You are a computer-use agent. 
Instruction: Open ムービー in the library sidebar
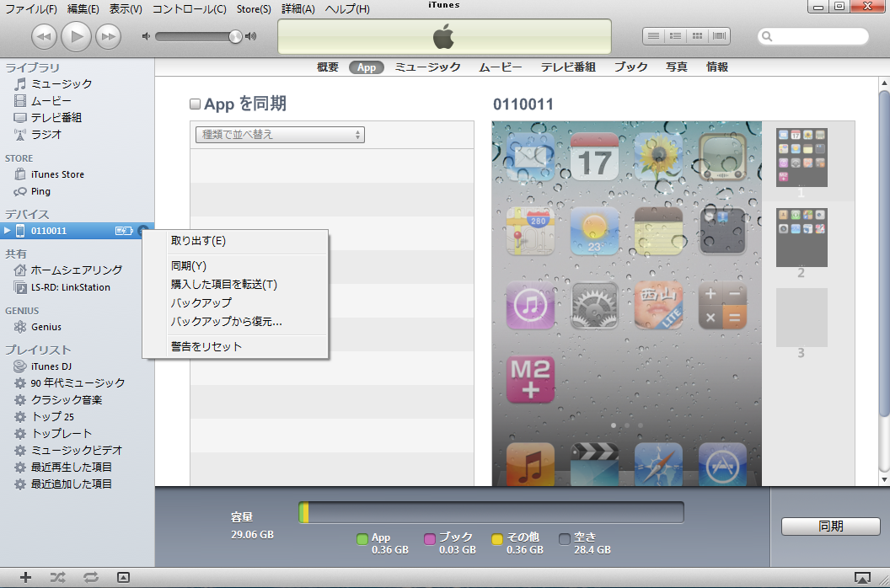click(x=43, y=101)
